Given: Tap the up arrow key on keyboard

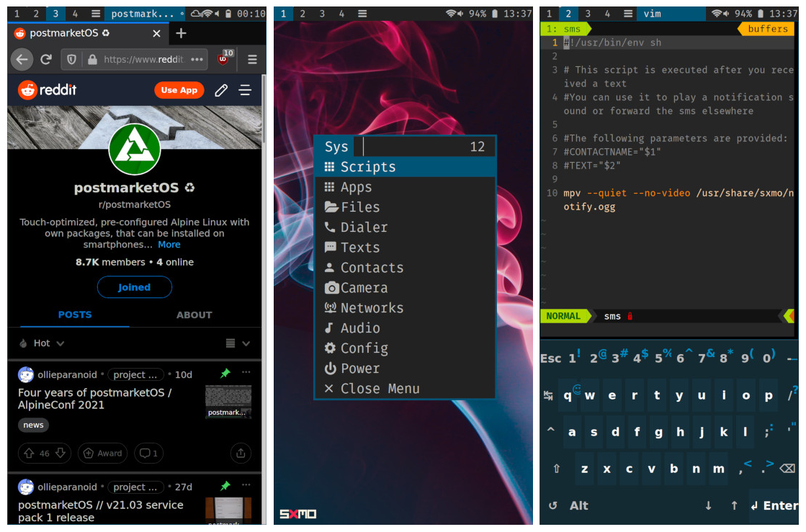Looking at the screenshot, I should tap(735, 506).
